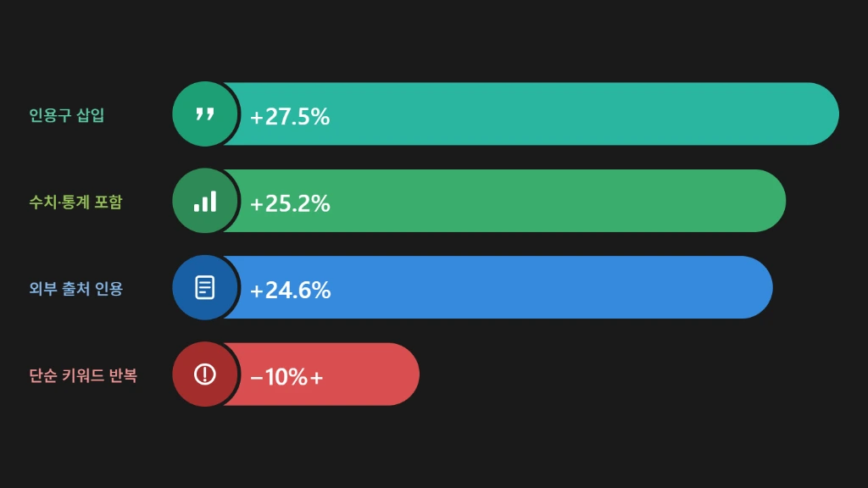Viewport: 868px width, 488px height.
Task: Select the 인용구 삽입 label
Action: (x=67, y=115)
